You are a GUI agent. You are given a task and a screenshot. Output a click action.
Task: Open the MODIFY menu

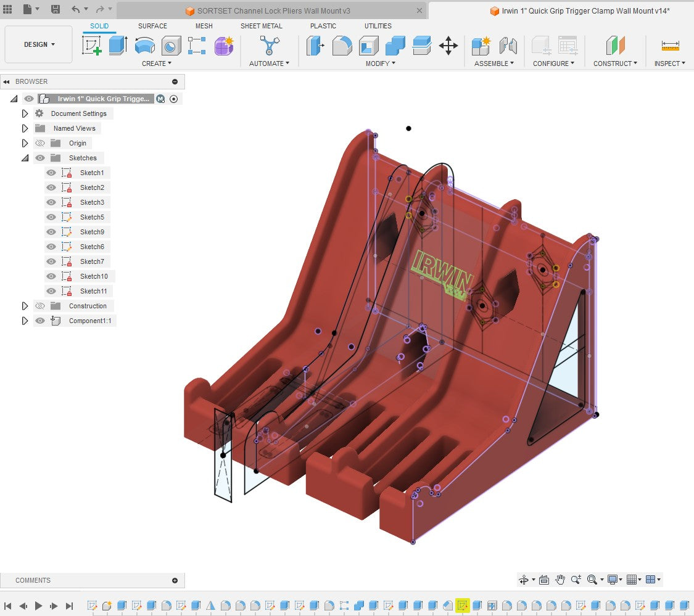point(380,64)
